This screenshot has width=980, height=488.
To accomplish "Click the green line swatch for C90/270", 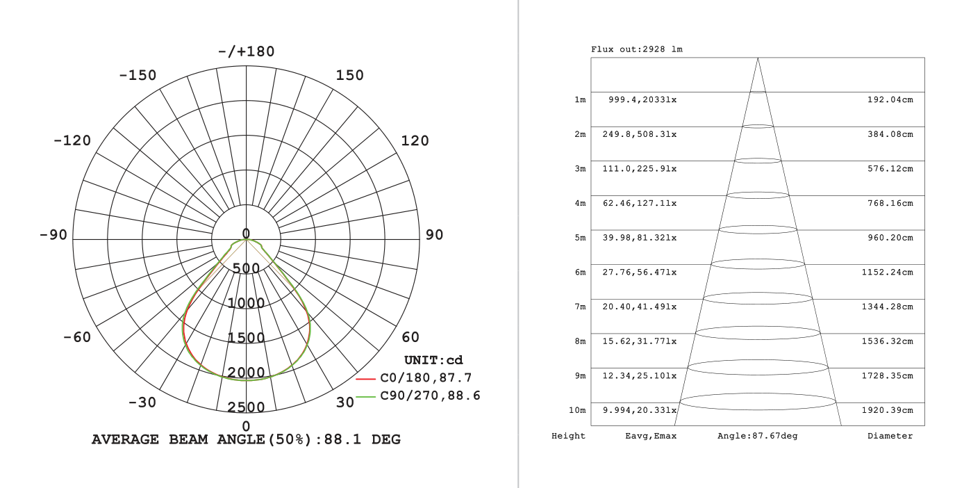I will (366, 397).
